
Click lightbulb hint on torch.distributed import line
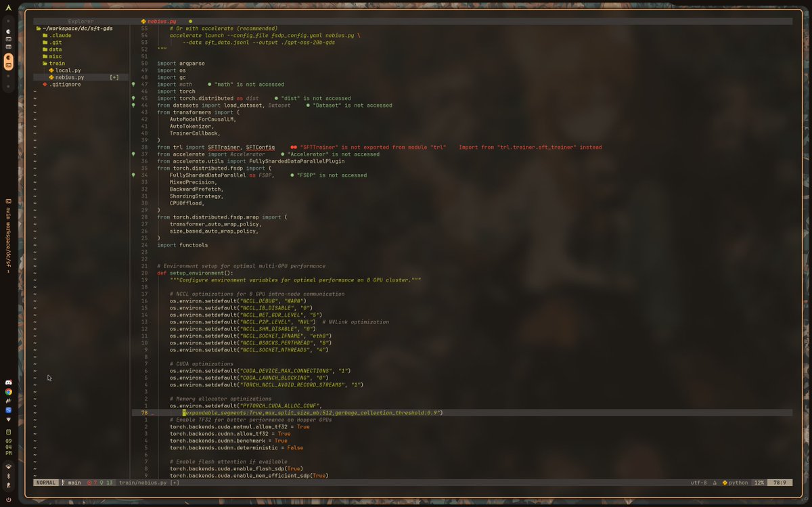134,98
